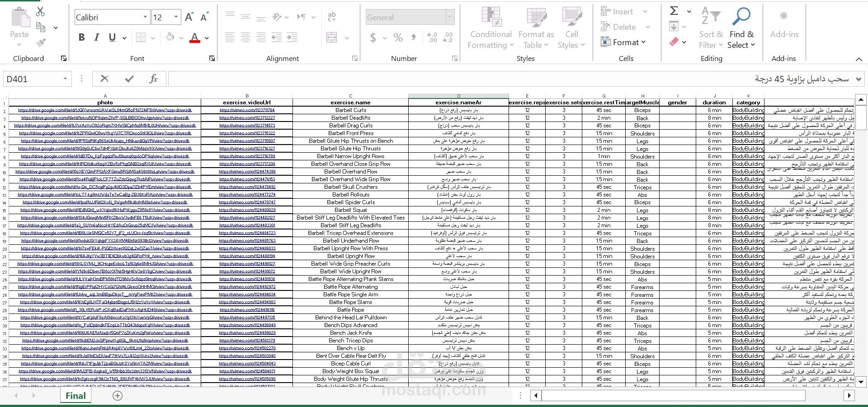Click Delete cells button

pyautogui.click(x=618, y=27)
